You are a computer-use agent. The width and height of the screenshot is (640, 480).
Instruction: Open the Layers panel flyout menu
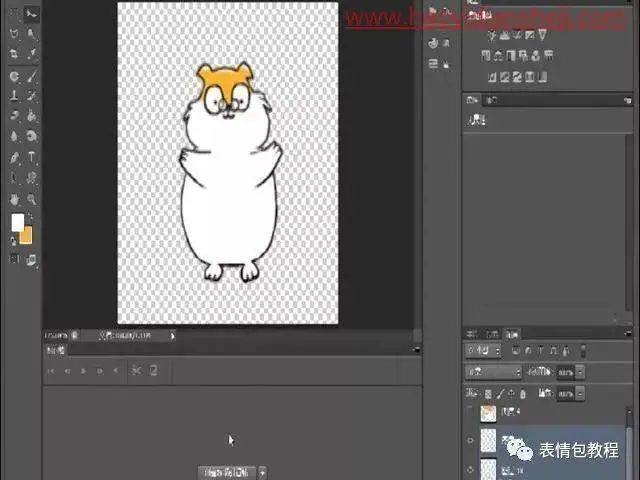(x=628, y=334)
